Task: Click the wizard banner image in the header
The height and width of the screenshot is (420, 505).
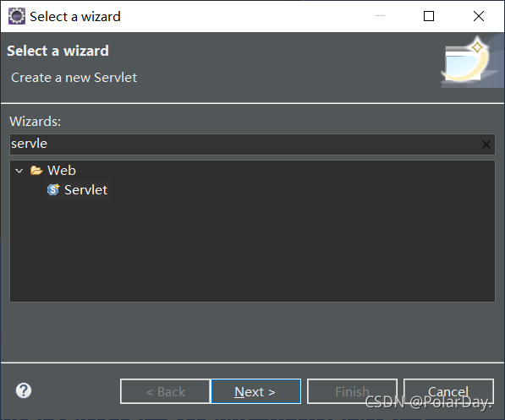Action: pyautogui.click(x=471, y=62)
